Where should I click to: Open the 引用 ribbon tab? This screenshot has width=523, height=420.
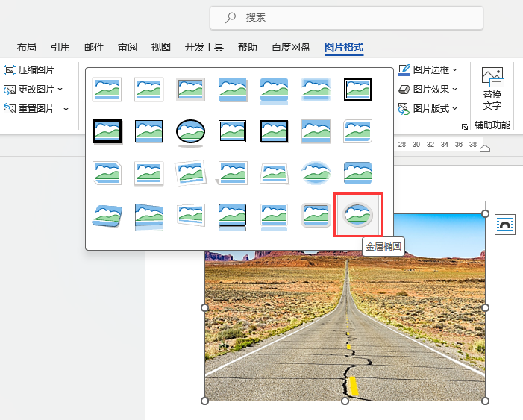tap(60, 47)
